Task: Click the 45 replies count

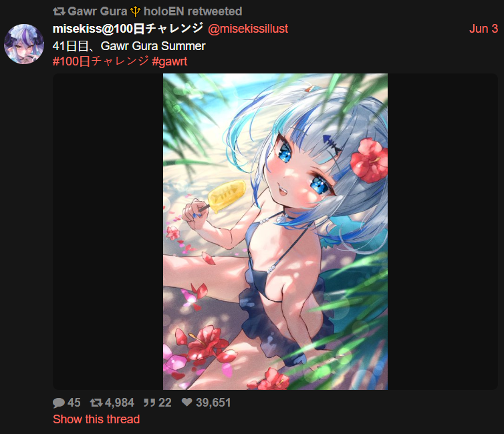Action: coord(74,403)
